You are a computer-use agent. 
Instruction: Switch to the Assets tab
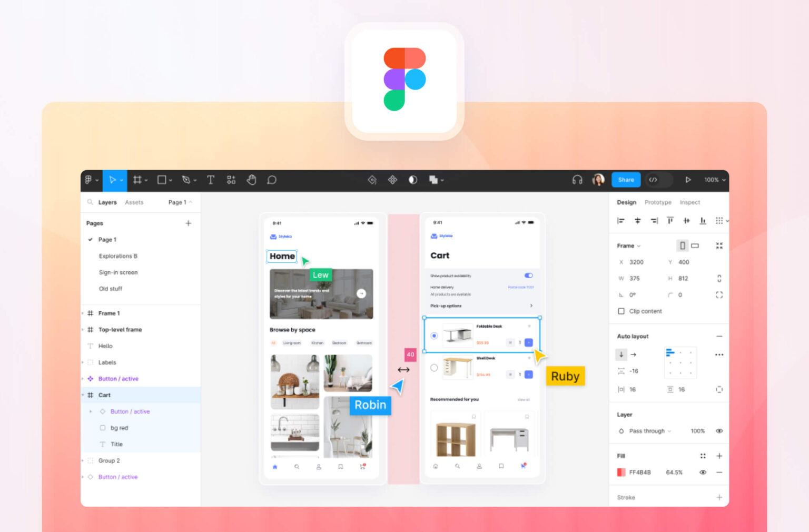click(134, 202)
